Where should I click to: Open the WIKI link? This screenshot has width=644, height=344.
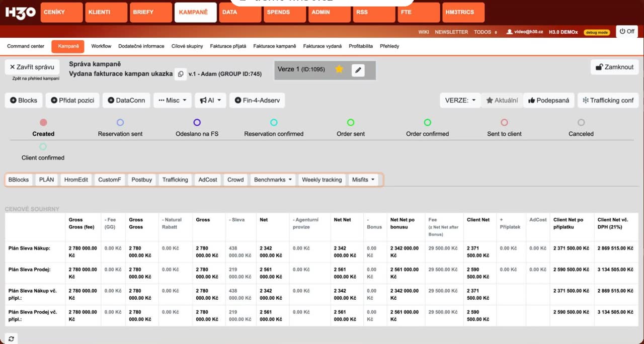[x=424, y=32]
